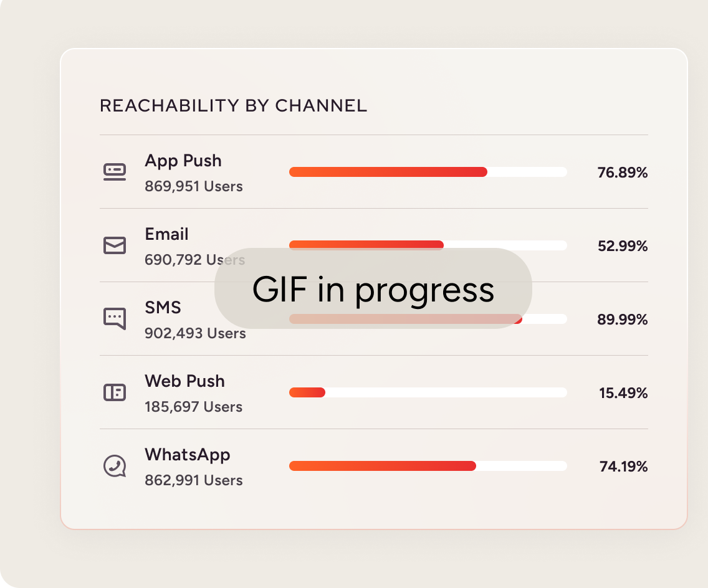Select the Web Push channel label
The height and width of the screenshot is (588, 708).
point(184,381)
